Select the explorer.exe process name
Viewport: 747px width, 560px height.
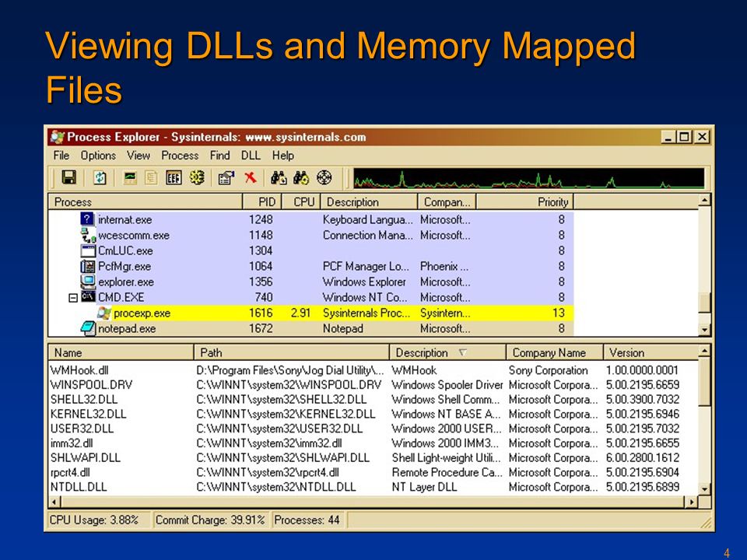pyautogui.click(x=126, y=282)
